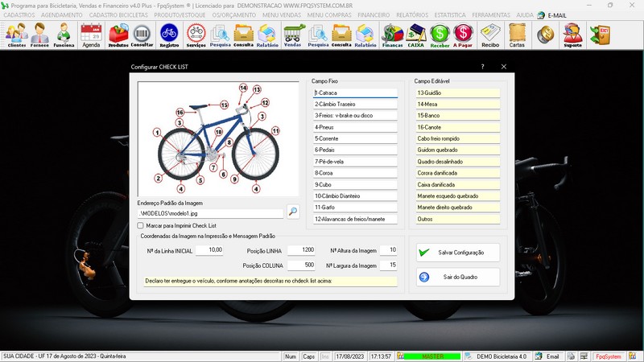Open the Produtos toolbar icon
Screen dimensions: 644x362
(118, 35)
